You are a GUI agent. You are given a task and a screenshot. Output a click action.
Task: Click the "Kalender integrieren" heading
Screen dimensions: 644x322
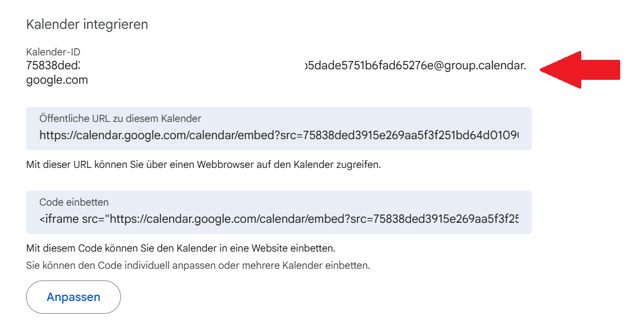coord(87,24)
